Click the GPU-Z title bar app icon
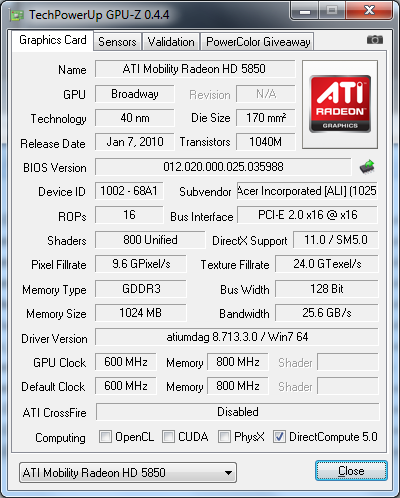 pos(17,15)
